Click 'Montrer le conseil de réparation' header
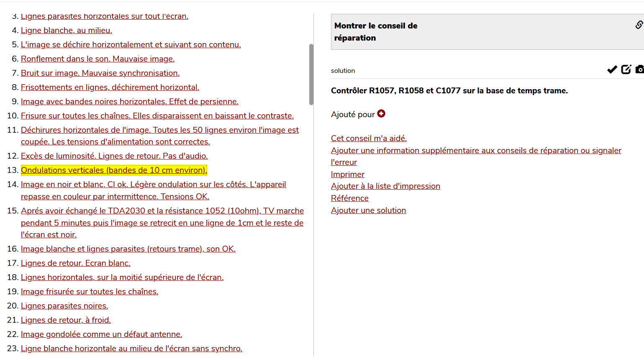 pos(376,32)
